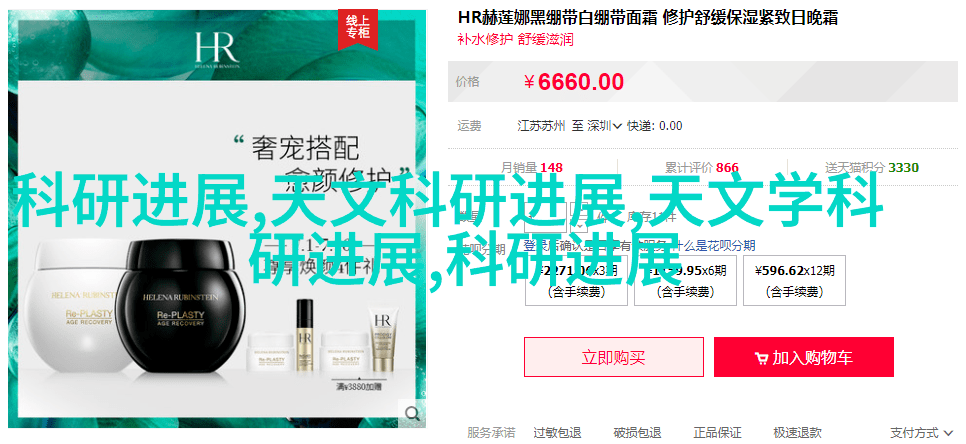The image size is (966, 444).
Task: Click the black Re-Plasty cream jar
Action: pos(182,306)
